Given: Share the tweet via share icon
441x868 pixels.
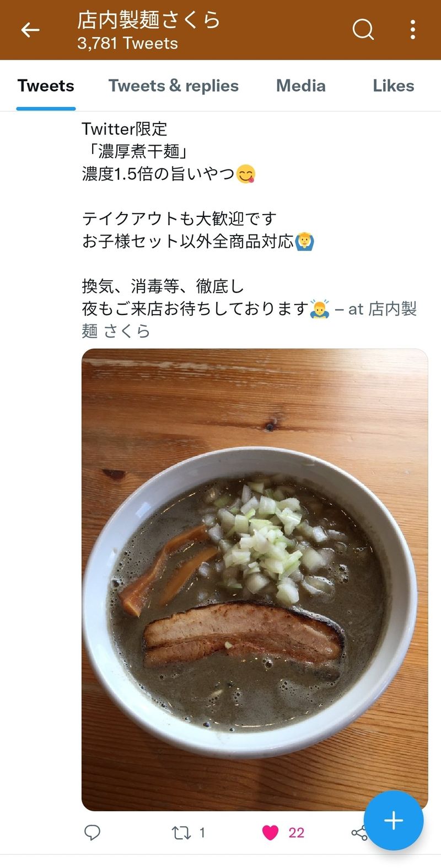Looking at the screenshot, I should [x=359, y=833].
